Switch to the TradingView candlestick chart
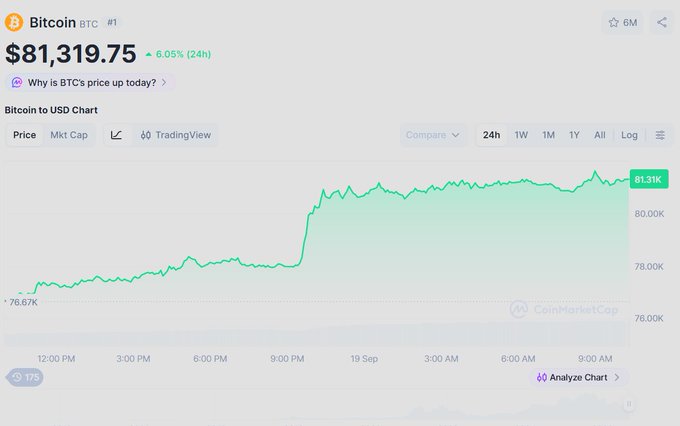The image size is (680, 426). 176,135
